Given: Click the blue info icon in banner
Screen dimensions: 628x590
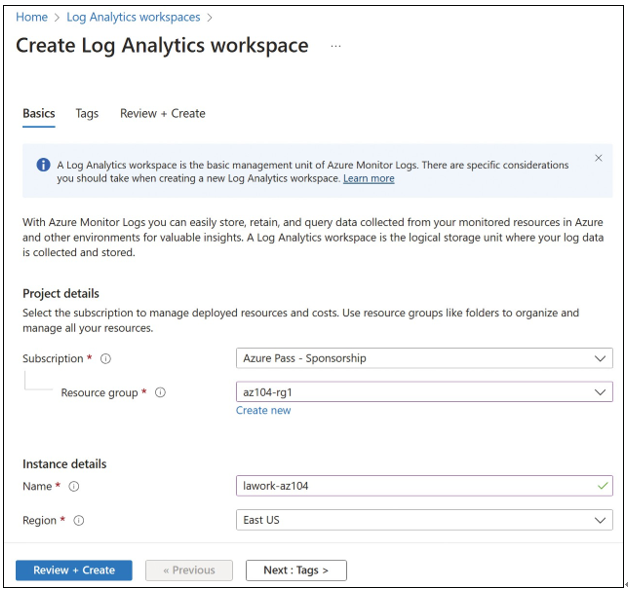Looking at the screenshot, I should [x=43, y=165].
